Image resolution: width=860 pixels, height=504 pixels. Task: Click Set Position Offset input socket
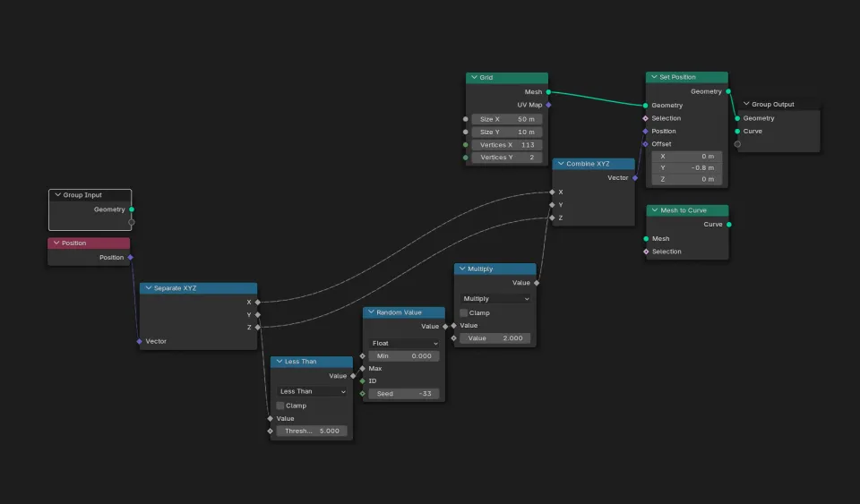[x=646, y=144]
